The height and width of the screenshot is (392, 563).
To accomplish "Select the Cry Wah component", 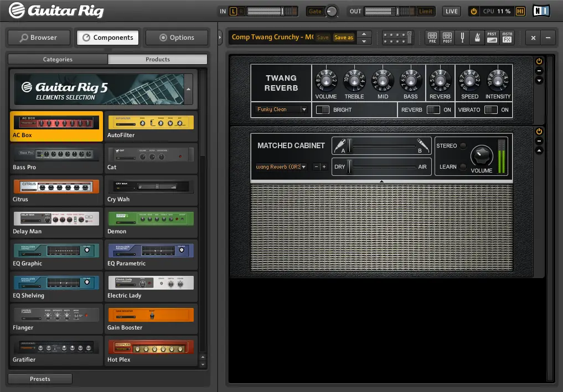I will 151,190.
